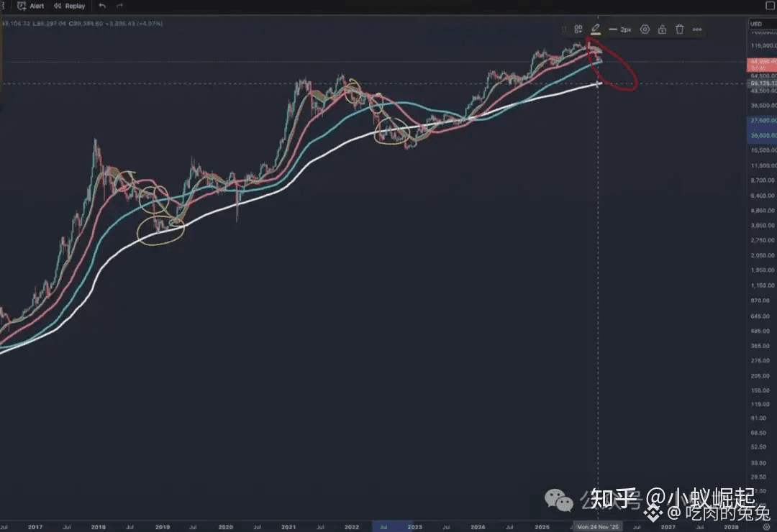Click the Replay rewind arrows icon
The height and width of the screenshot is (532, 777).
[58, 6]
